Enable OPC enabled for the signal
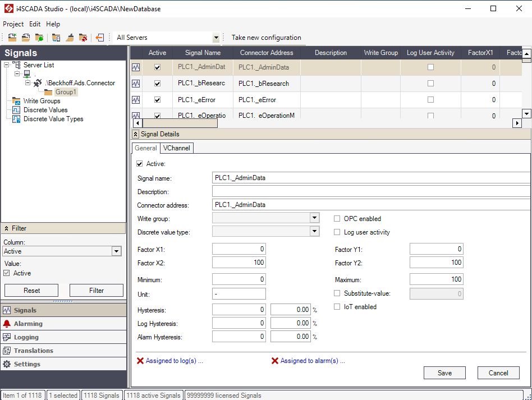The image size is (532, 400). tap(336, 218)
